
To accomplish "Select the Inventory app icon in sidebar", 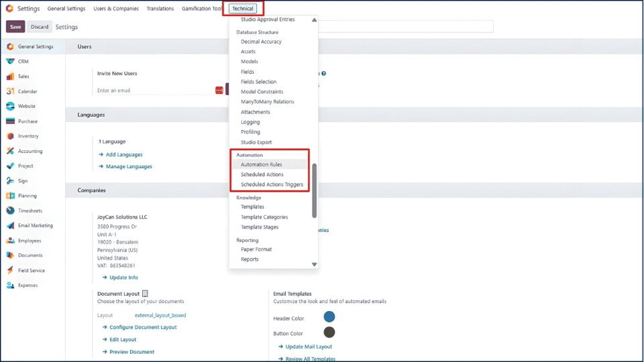I will (x=10, y=136).
